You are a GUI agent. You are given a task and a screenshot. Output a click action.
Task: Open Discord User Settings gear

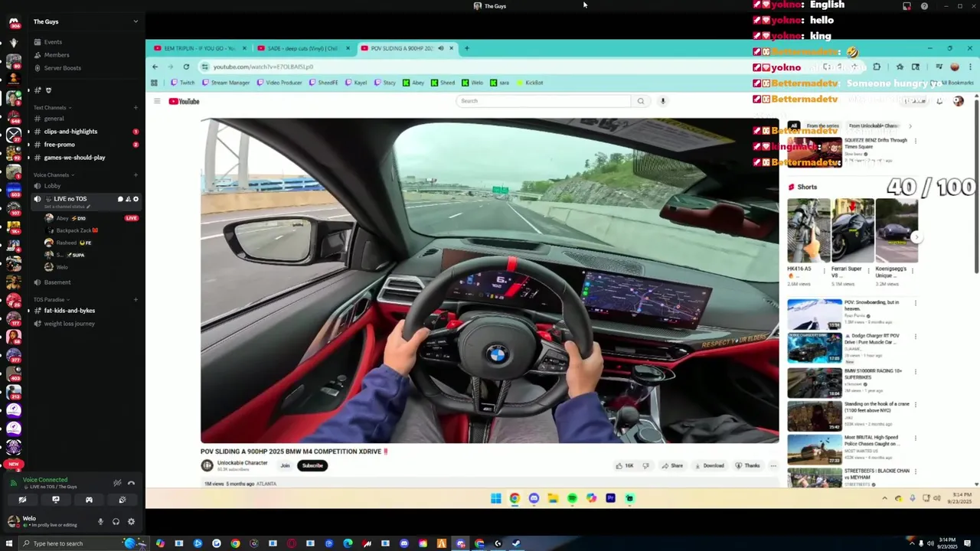pyautogui.click(x=131, y=522)
